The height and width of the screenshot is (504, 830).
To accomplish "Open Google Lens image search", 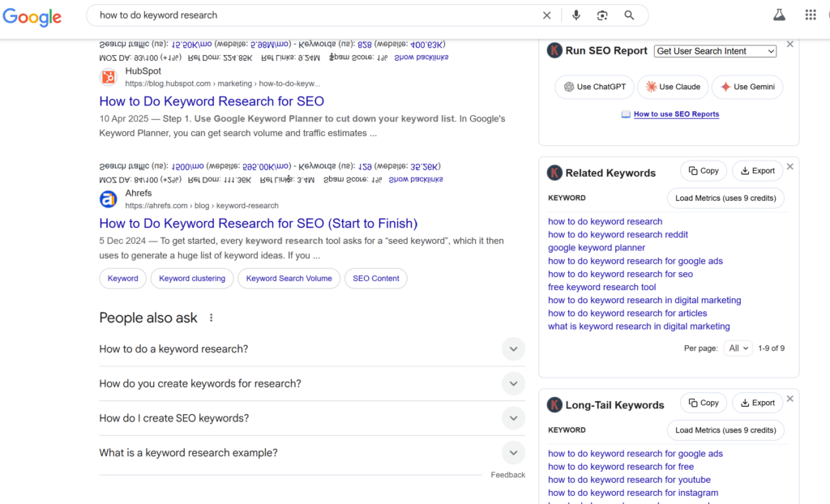I will (x=602, y=15).
